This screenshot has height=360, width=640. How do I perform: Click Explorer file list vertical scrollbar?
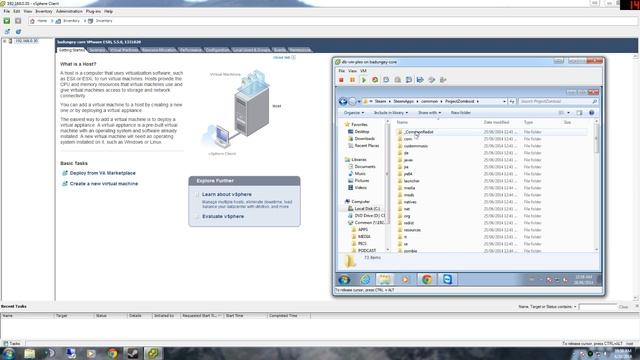click(x=596, y=185)
